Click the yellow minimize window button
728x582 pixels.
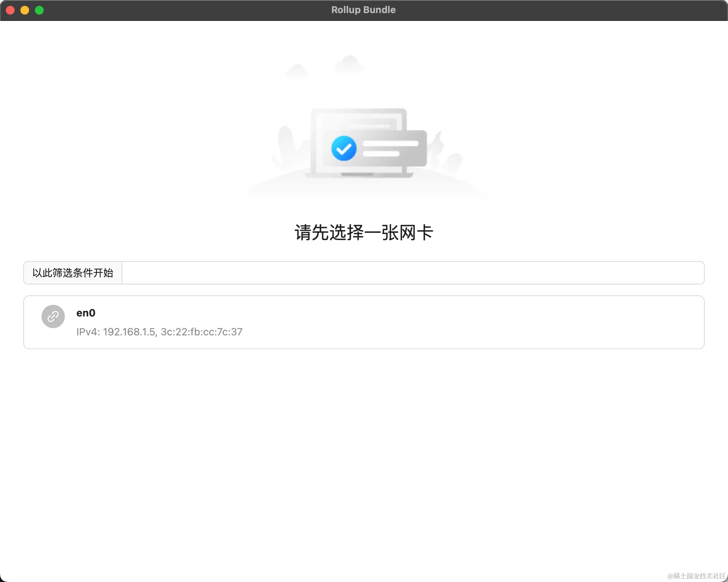click(25, 10)
